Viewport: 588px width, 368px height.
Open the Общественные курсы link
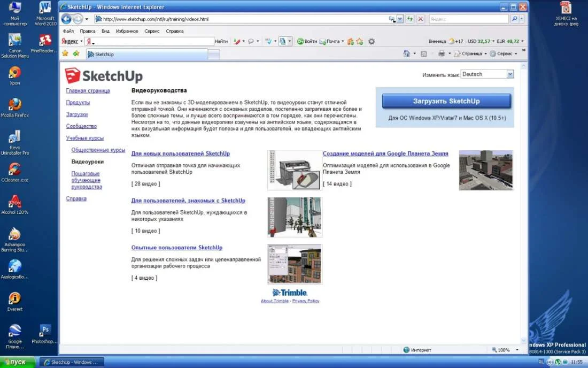tap(98, 150)
